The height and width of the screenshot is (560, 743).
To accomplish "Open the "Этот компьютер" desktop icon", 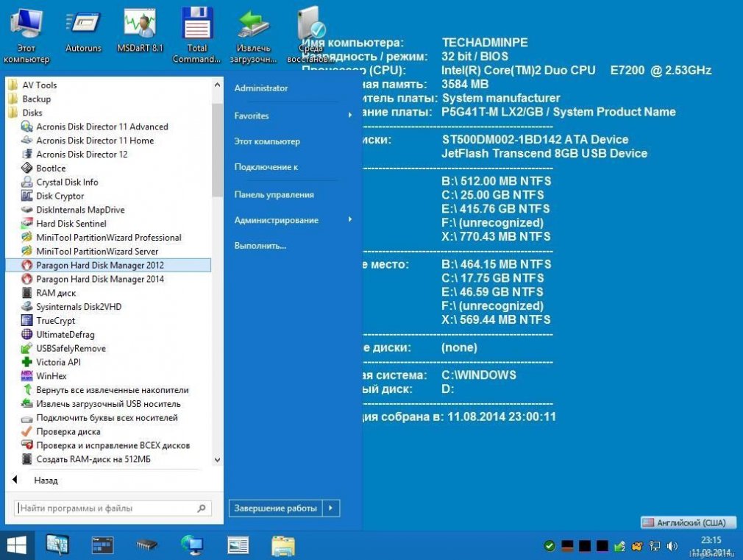I will (x=26, y=35).
